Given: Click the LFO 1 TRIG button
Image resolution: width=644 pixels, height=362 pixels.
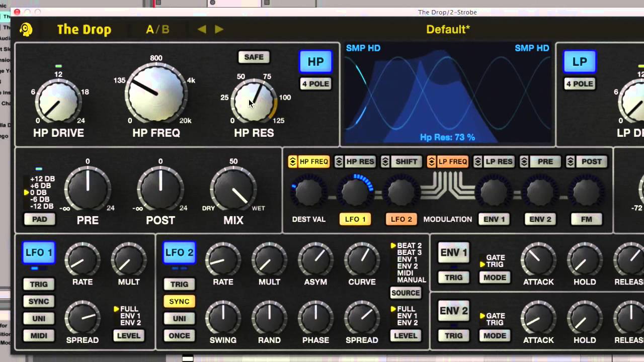Looking at the screenshot, I should point(39,284).
